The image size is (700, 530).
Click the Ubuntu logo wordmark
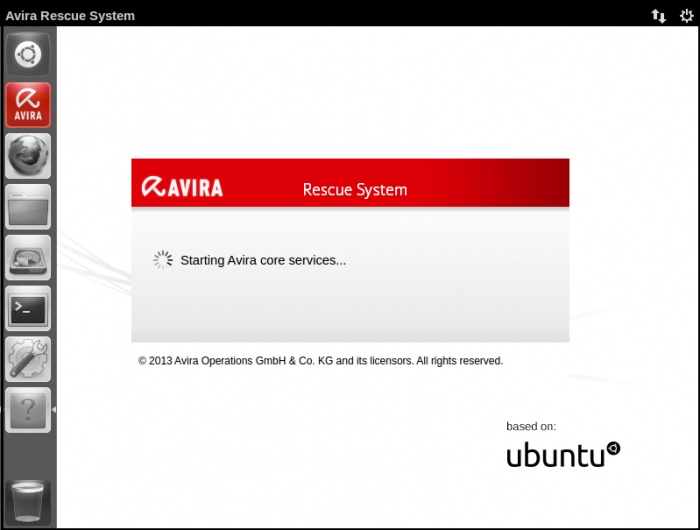[x=563, y=455]
